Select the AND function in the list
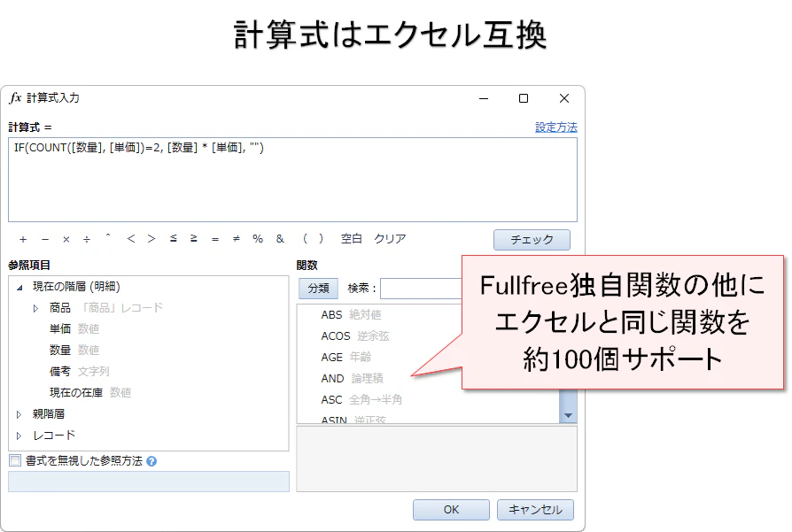This screenshot has width=792, height=532. (x=330, y=378)
